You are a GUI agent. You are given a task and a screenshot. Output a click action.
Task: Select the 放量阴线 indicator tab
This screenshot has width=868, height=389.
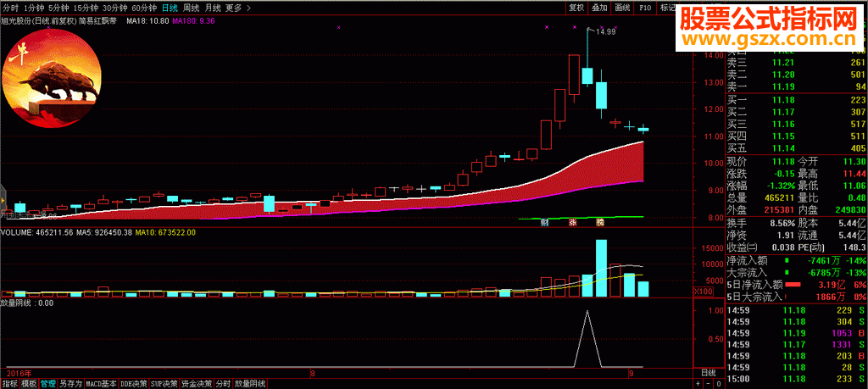250,383
